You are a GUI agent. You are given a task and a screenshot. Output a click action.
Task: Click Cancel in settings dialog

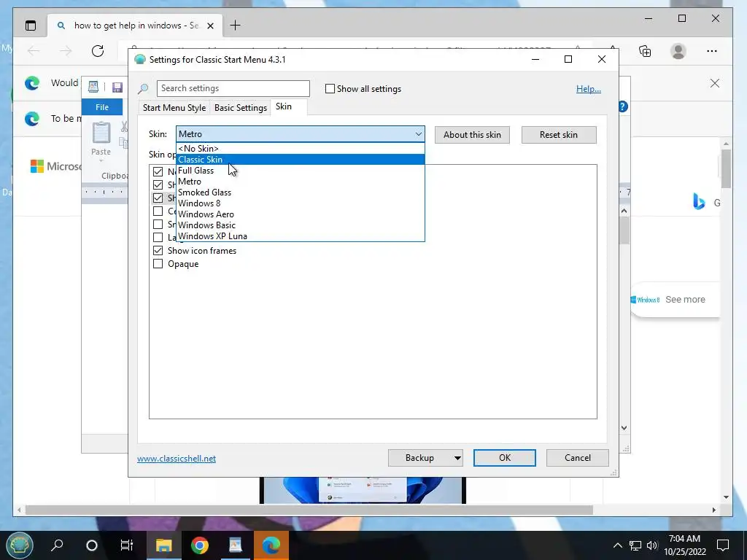(x=578, y=458)
